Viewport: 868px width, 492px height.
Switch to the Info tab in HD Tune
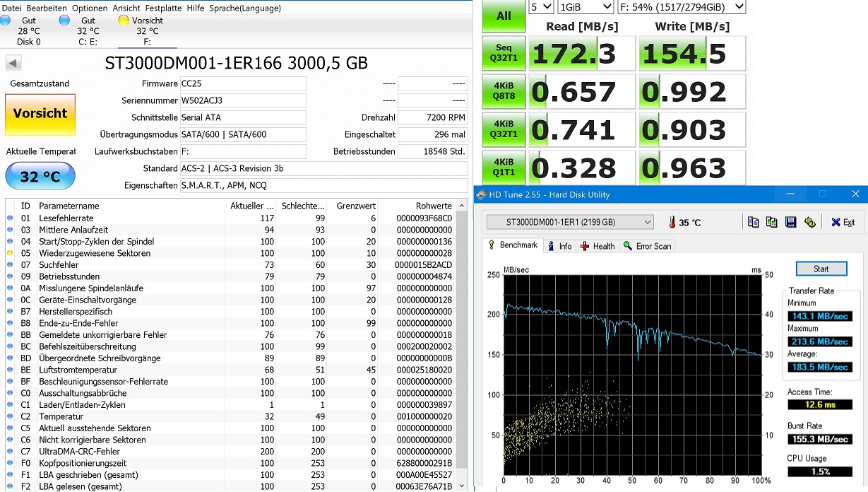coord(559,246)
